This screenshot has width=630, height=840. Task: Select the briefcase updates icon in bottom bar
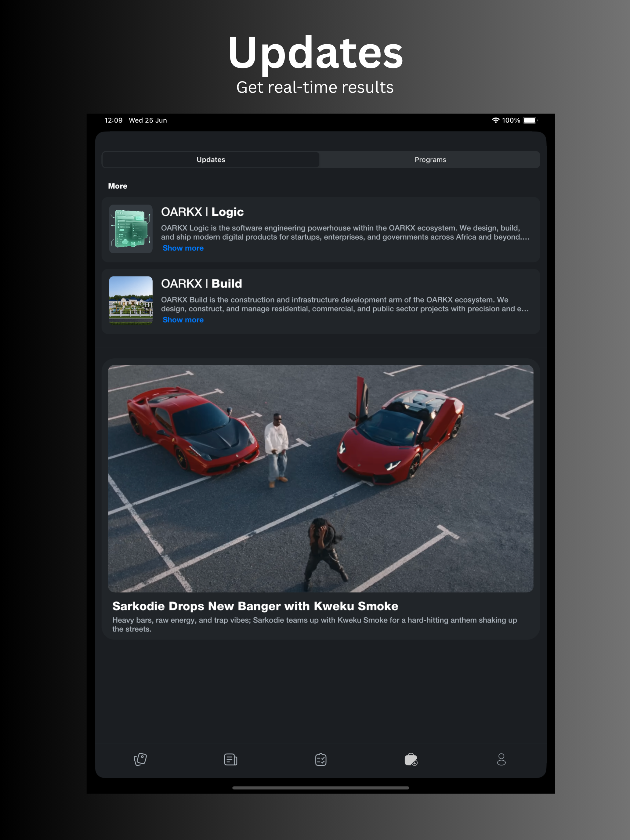click(x=411, y=759)
